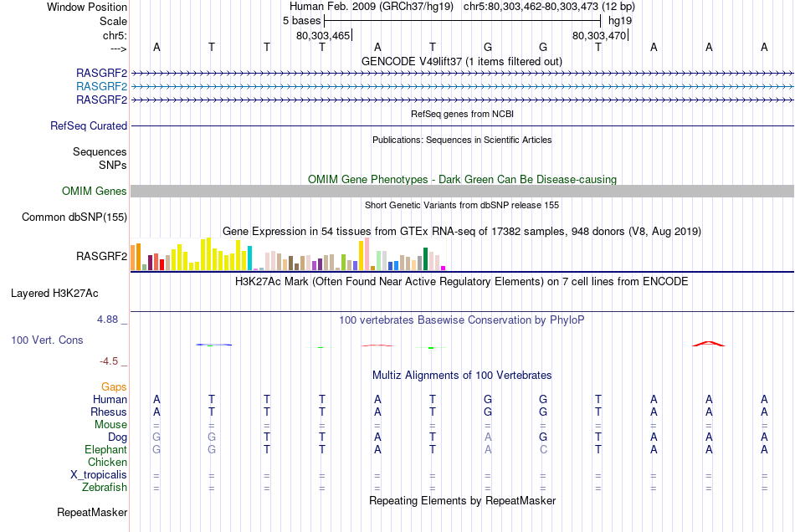Open the GENCODE V49lift37 track title

pyautogui.click(x=461, y=61)
